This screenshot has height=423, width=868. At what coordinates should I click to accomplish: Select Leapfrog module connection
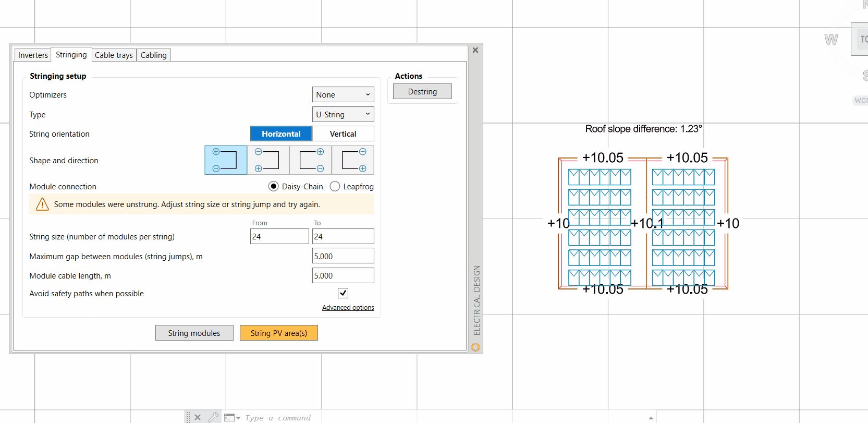coord(335,186)
